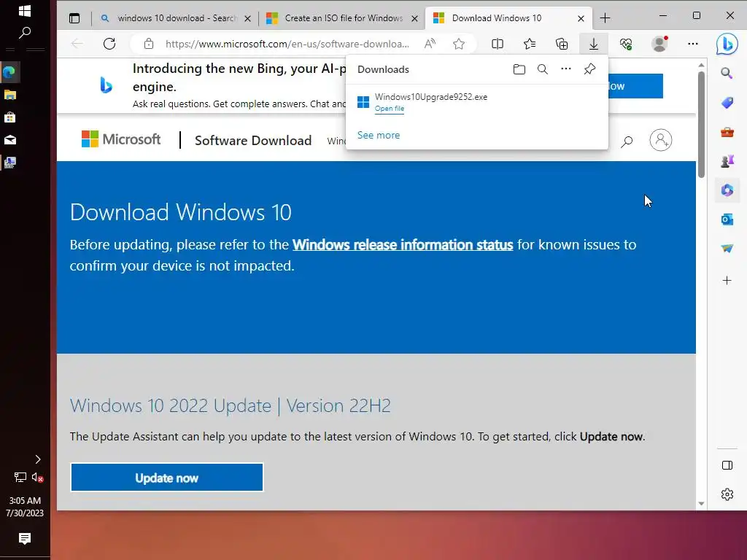This screenshot has width=747, height=560.
Task: Toggle the Downloads toolbar button
Action: tap(594, 44)
